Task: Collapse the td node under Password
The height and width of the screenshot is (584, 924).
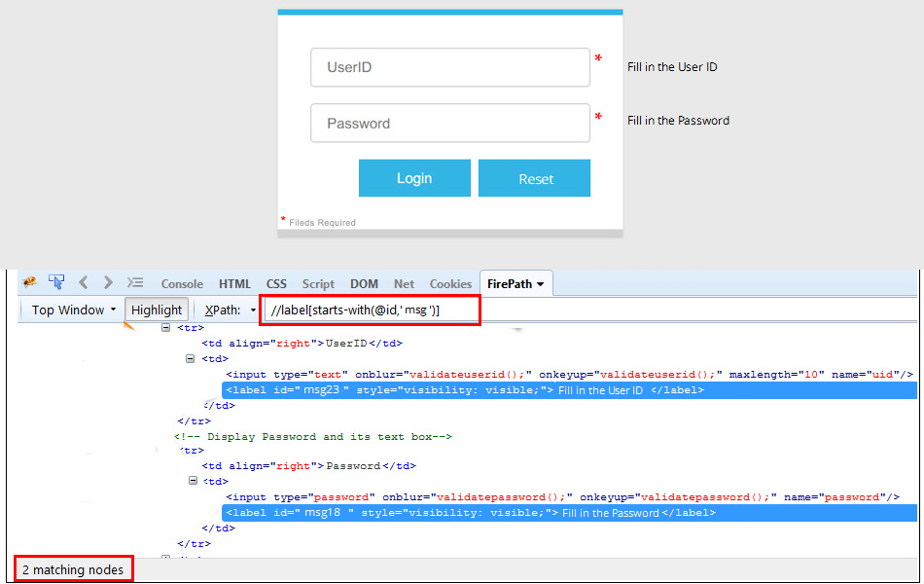Action: pyautogui.click(x=193, y=481)
